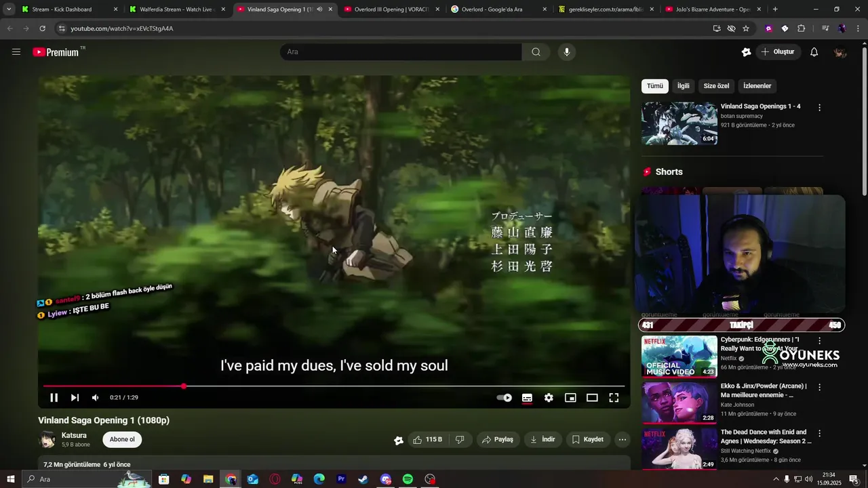Open options for Vinland Saga Openings 1 - 4

pos(819,107)
